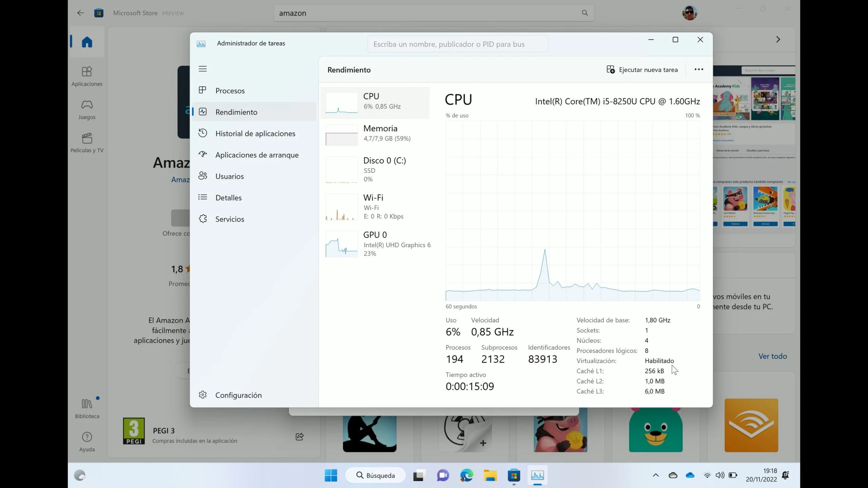Click the Ver todo link in Store

pos(772,356)
